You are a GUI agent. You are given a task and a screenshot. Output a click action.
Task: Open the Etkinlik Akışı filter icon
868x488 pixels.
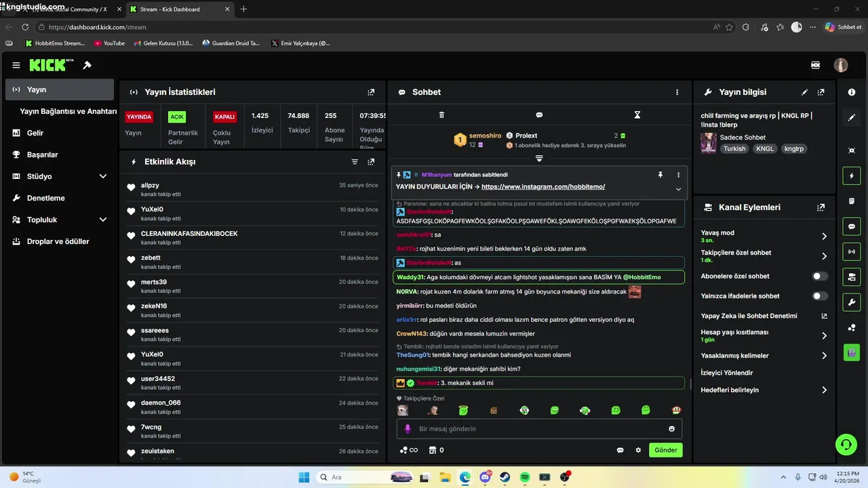coord(355,162)
